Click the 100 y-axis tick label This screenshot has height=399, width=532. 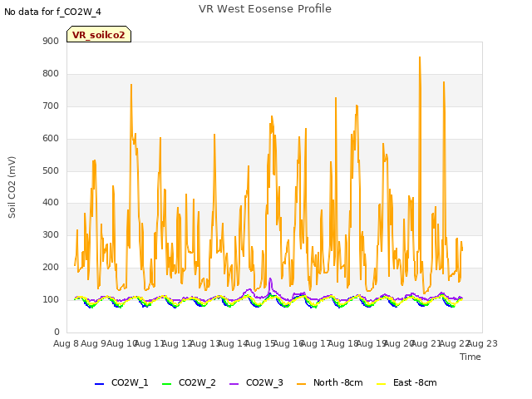coord(51,299)
